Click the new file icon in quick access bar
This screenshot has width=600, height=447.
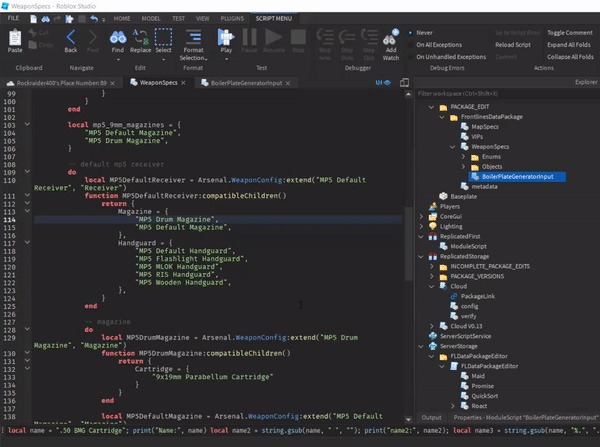(34, 18)
